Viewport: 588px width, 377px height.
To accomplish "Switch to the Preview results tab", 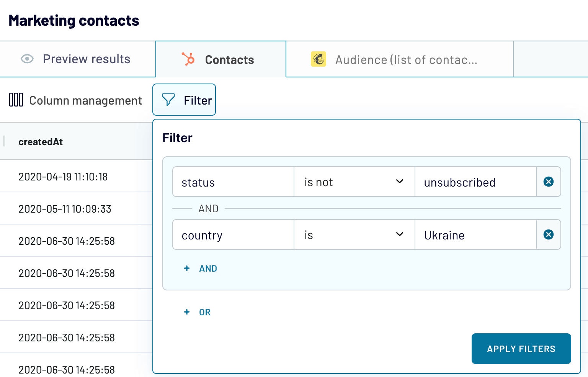I will 78,59.
